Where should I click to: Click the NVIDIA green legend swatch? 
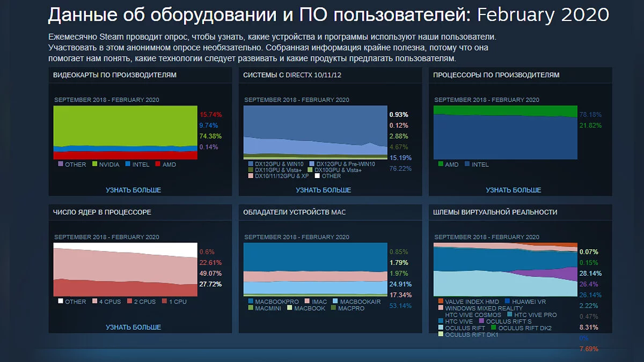tap(94, 164)
